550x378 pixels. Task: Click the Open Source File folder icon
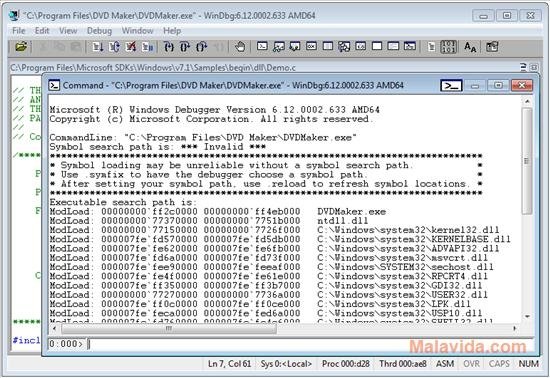tap(21, 47)
